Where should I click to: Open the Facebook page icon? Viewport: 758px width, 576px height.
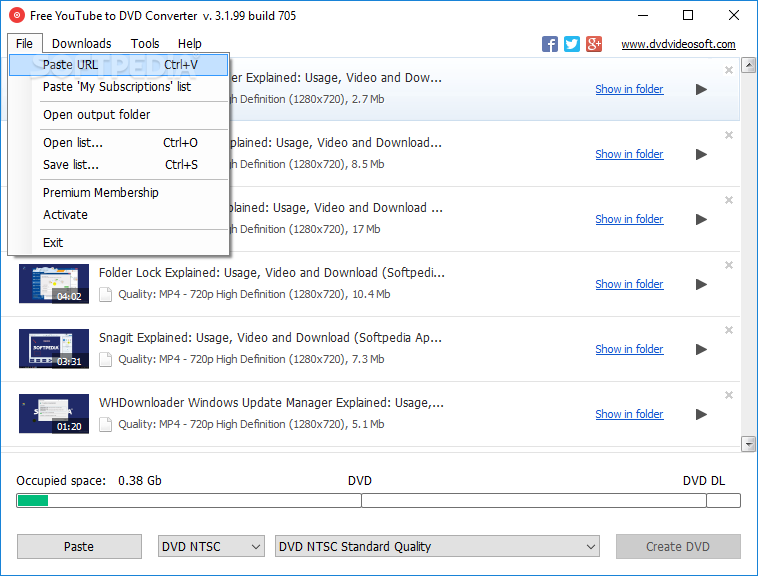[x=550, y=44]
